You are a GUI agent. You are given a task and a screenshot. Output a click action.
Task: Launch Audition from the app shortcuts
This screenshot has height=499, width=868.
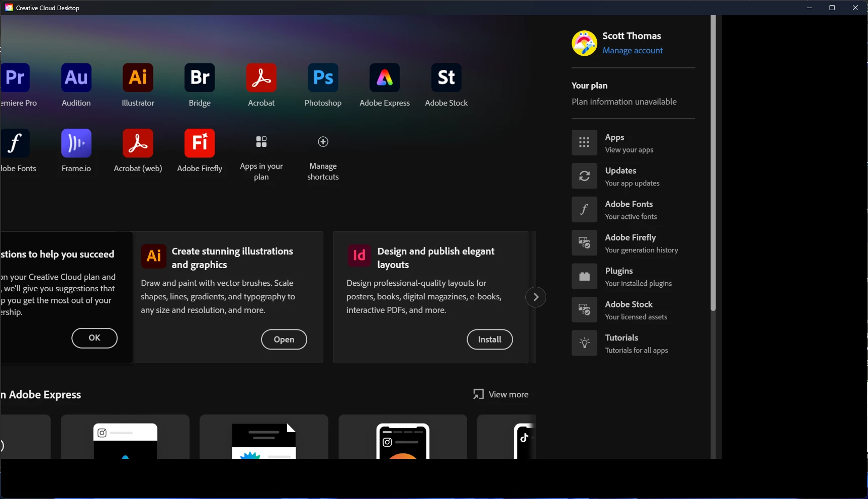(x=76, y=78)
